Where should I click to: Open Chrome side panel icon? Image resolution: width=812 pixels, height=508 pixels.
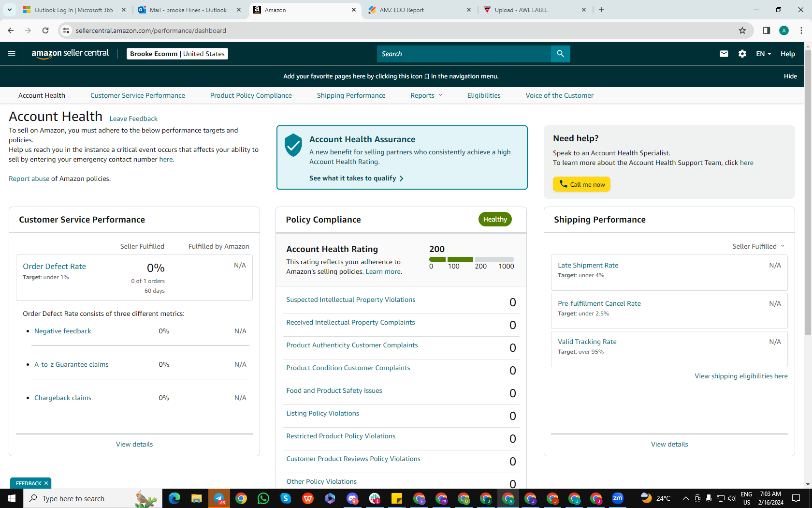click(766, 30)
